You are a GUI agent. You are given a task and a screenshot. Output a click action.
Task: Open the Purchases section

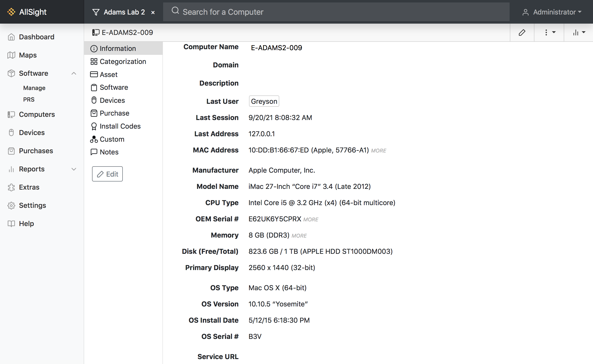(36, 151)
